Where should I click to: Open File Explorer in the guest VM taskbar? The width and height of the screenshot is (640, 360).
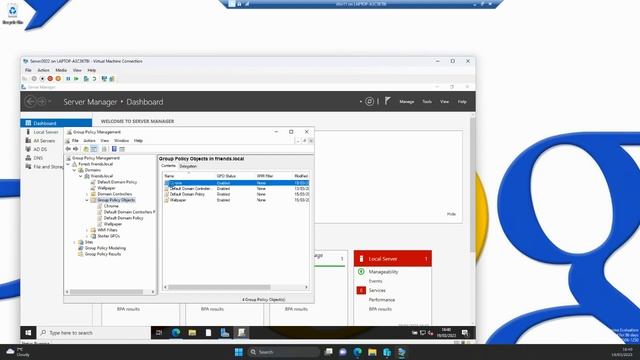point(192,333)
